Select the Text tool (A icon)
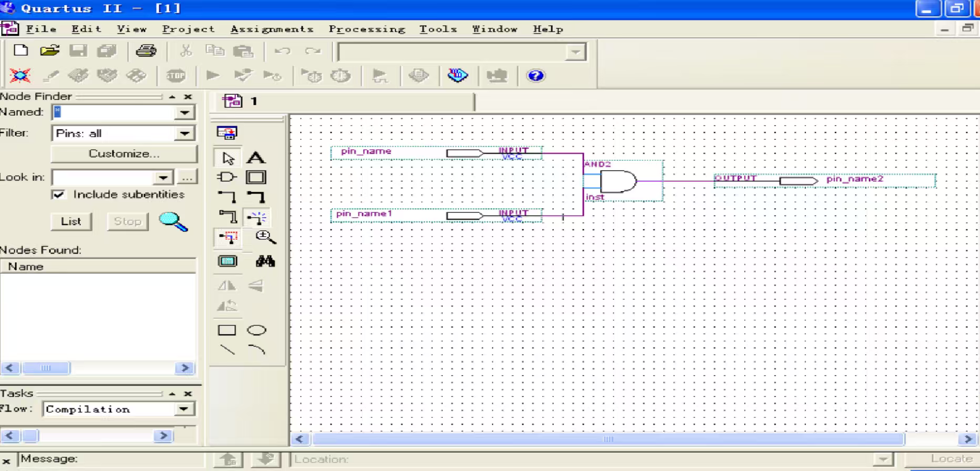 point(256,158)
